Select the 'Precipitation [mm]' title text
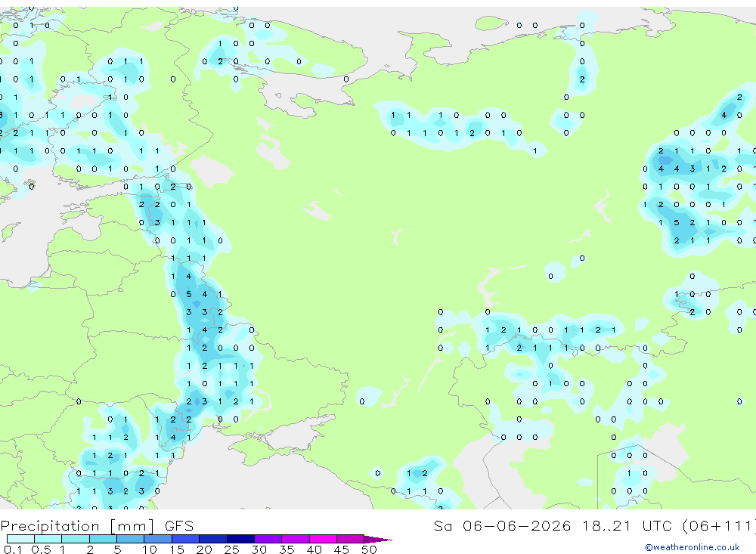The image size is (756, 554). click(77, 526)
